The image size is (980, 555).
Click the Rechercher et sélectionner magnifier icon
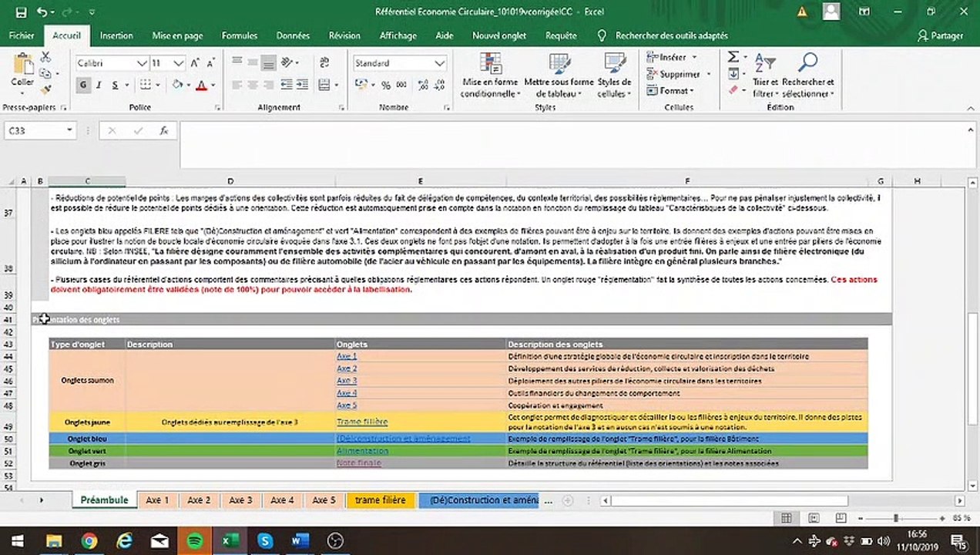(807, 63)
